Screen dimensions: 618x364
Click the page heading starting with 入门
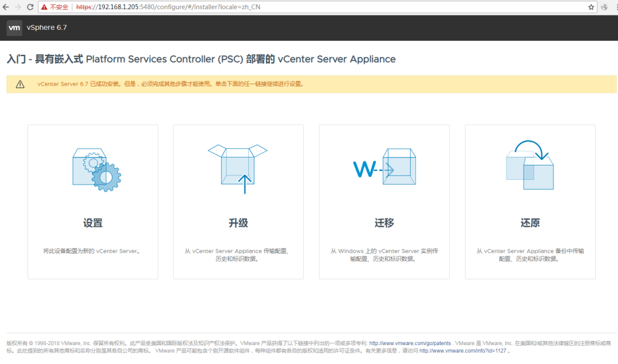tap(201, 59)
